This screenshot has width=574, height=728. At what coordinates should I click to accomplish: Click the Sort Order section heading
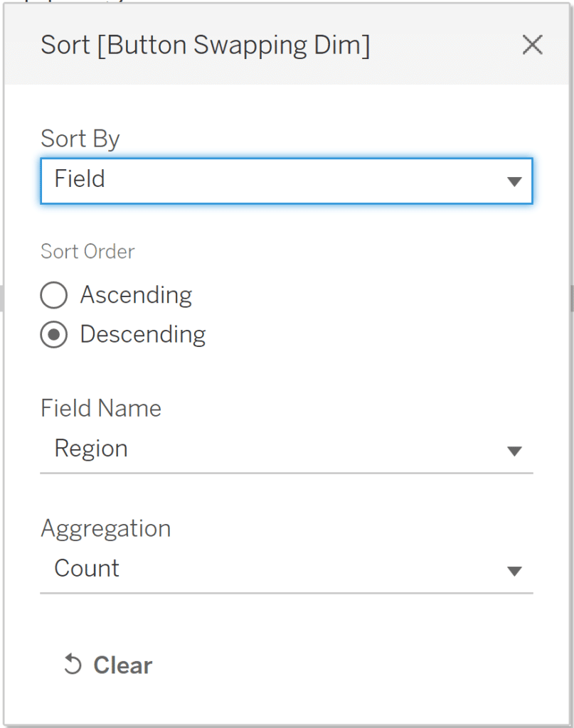(87, 251)
